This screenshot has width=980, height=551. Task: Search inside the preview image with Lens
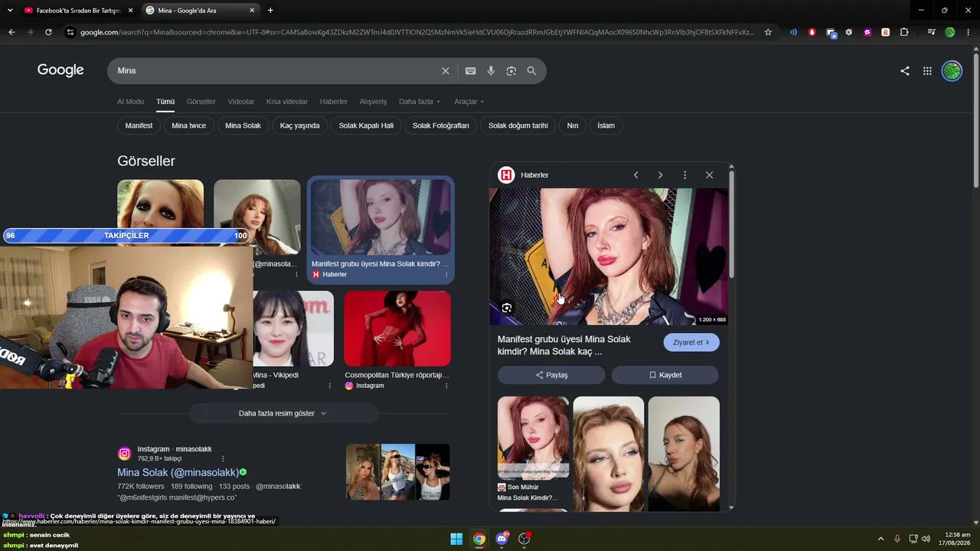tap(507, 308)
